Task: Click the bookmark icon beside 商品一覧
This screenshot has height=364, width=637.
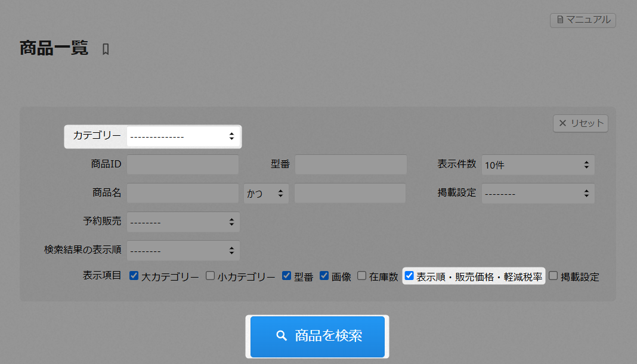Action: [x=106, y=49]
